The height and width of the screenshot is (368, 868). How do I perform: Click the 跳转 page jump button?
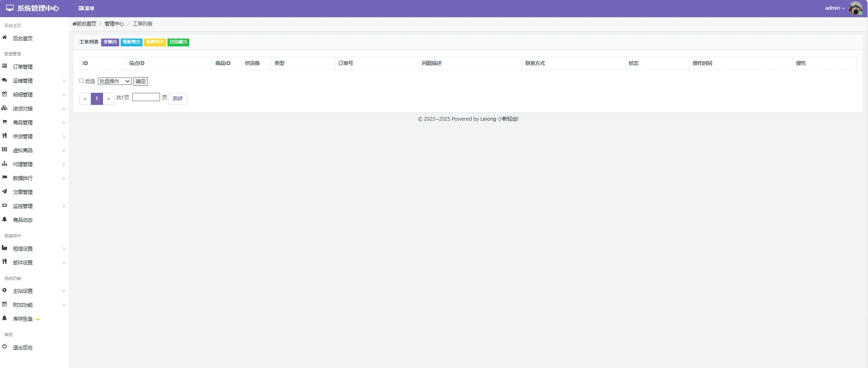tap(178, 98)
